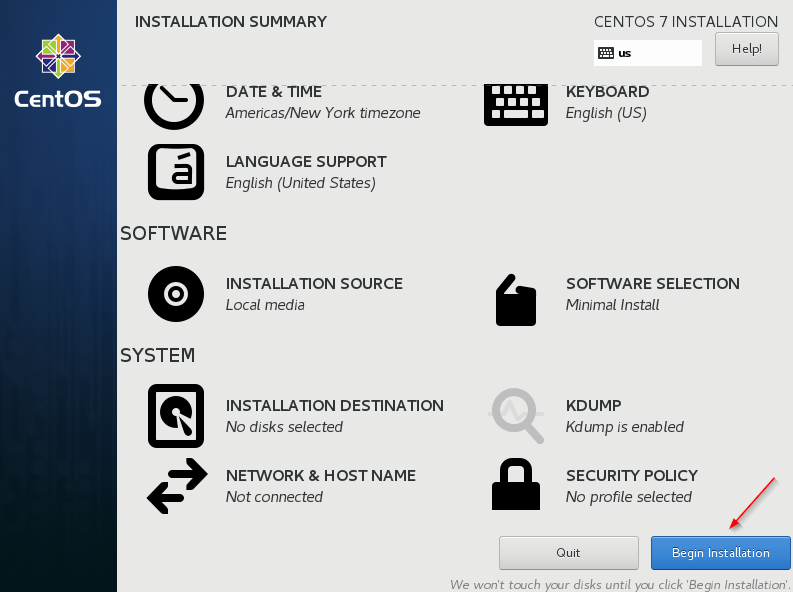Configure NETWORK & HOST NAME heading
Viewport: 793px width, 592px height.
coord(321,476)
